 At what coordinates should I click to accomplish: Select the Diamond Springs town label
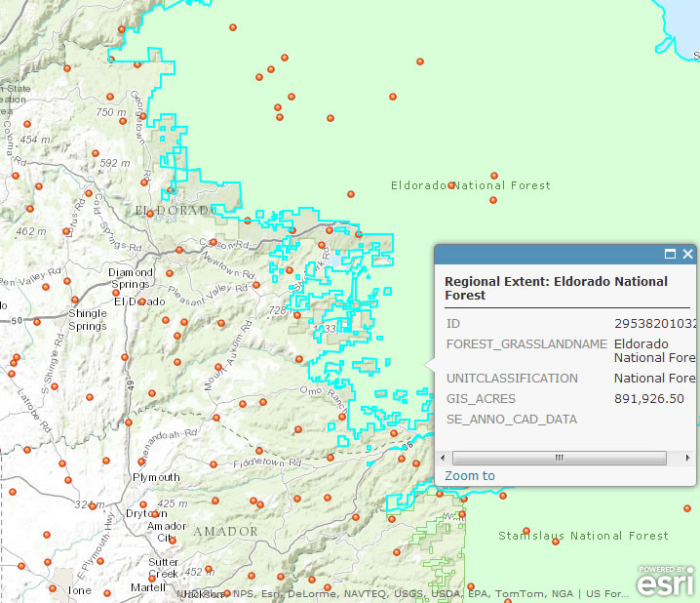tap(131, 278)
